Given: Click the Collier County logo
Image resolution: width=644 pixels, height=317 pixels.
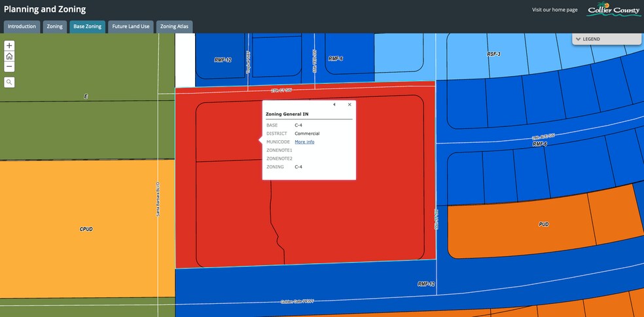Looking at the screenshot, I should (x=613, y=9).
